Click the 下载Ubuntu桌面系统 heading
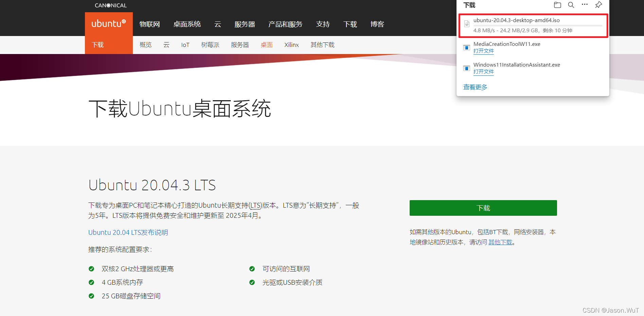Screen dimensions: 644x316 [180, 109]
